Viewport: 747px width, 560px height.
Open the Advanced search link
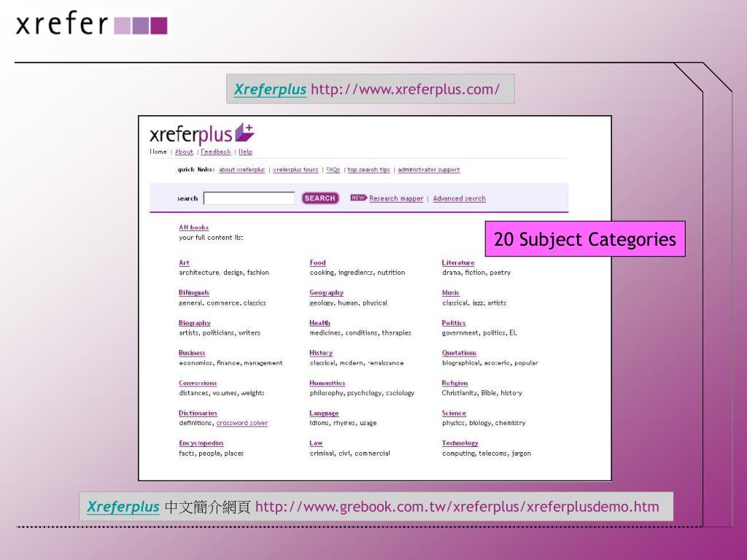(460, 198)
